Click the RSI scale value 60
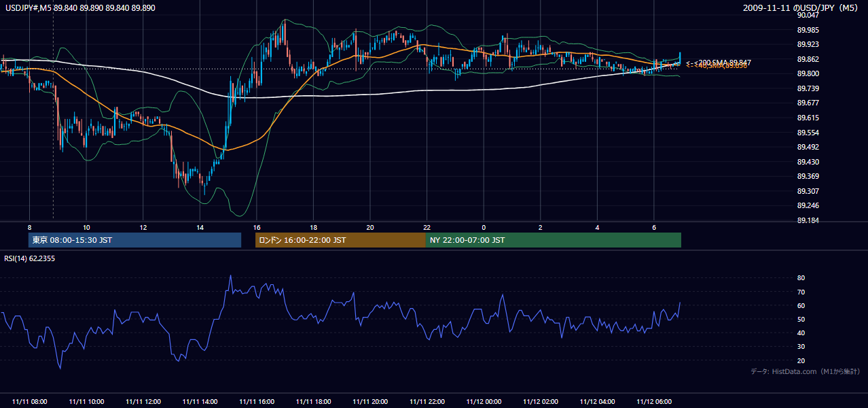The height and width of the screenshot is (408, 868). click(x=801, y=306)
